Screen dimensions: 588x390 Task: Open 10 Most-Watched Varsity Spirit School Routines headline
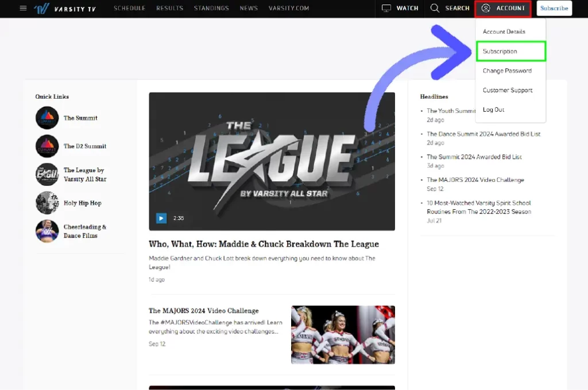(479, 207)
